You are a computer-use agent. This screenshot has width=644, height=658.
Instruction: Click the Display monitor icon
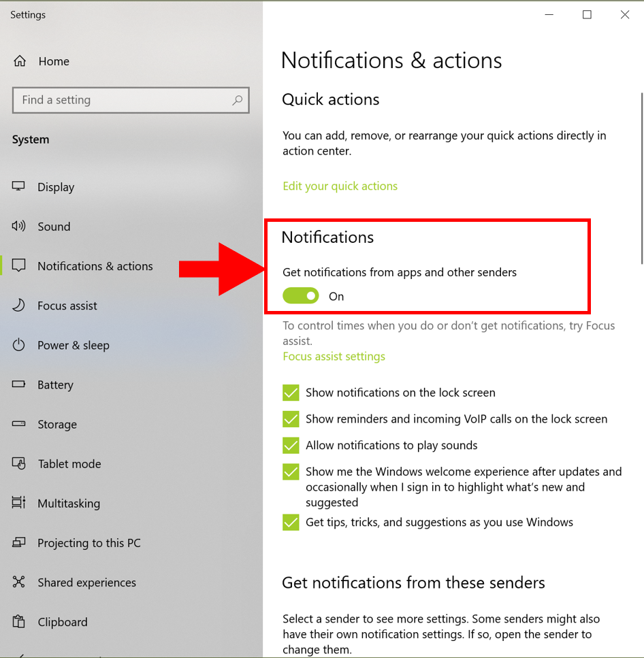pyautogui.click(x=18, y=186)
